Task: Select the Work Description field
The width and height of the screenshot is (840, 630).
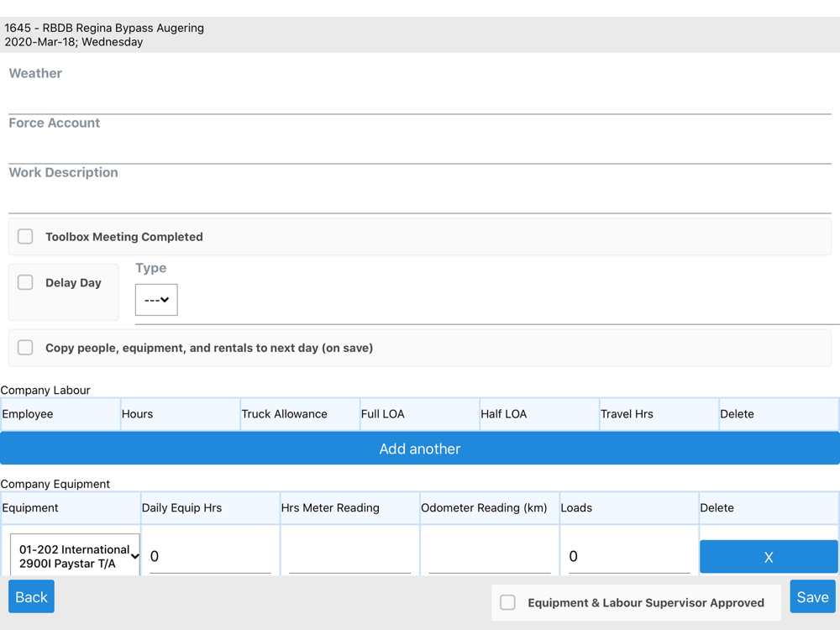Action: 420,198
